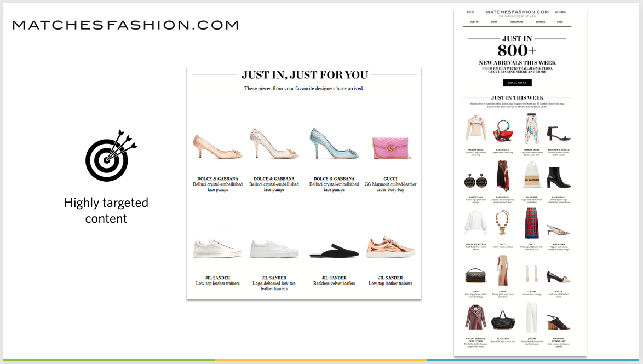This screenshot has height=364, width=643.
Task: Click the Backless velvet loafers label
Action: pyautogui.click(x=334, y=283)
